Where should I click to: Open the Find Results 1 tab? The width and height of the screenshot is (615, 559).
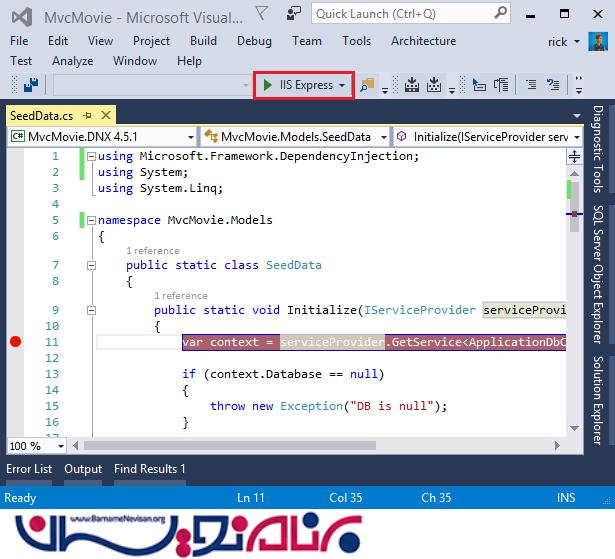pos(150,469)
